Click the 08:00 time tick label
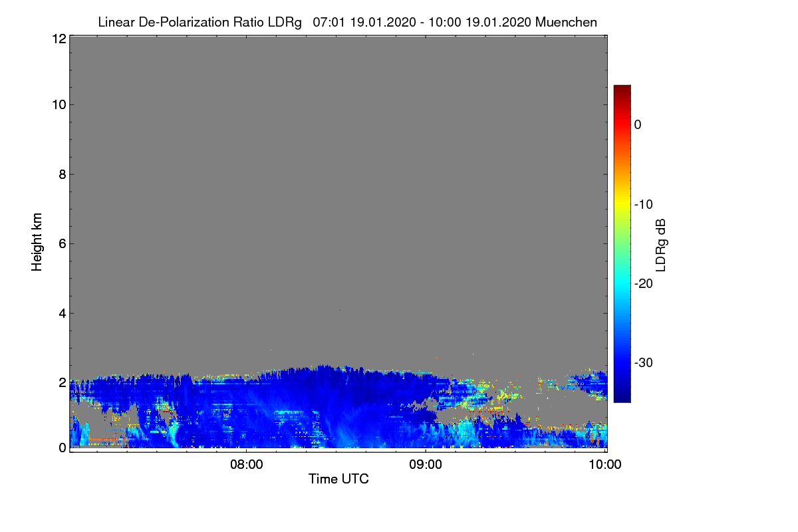798x532 pixels. [246, 465]
